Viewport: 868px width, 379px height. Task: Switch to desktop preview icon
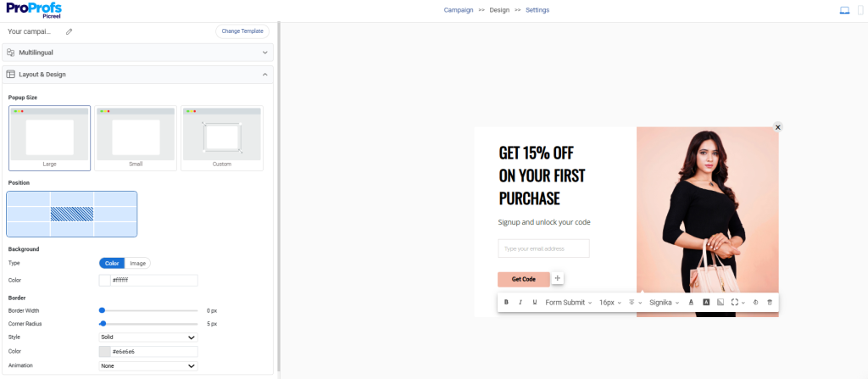pos(843,10)
